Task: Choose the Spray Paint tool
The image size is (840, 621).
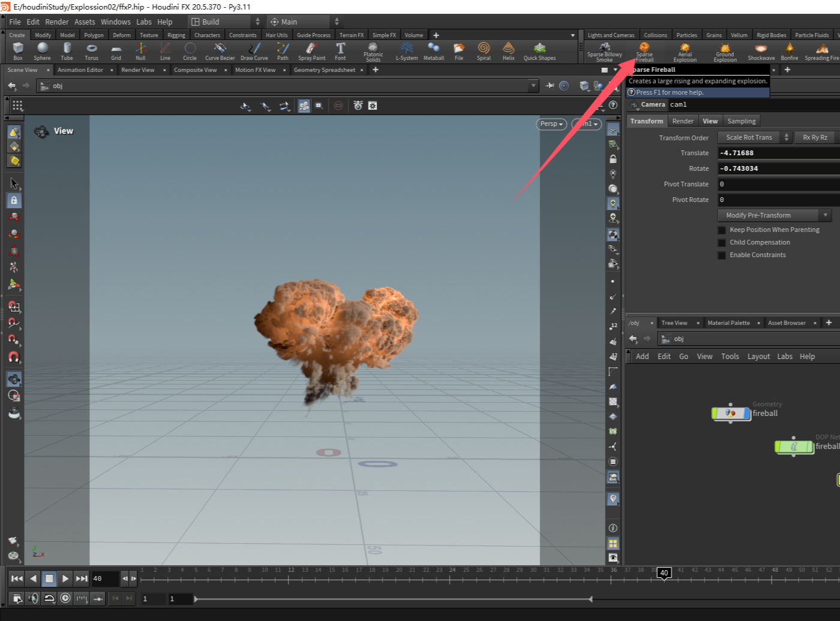Action: [x=311, y=50]
